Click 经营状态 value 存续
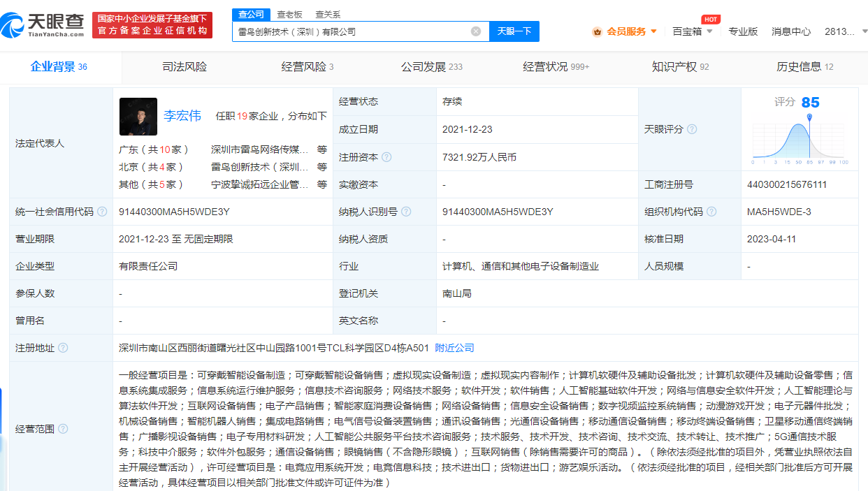This screenshot has height=491, width=868. [452, 101]
